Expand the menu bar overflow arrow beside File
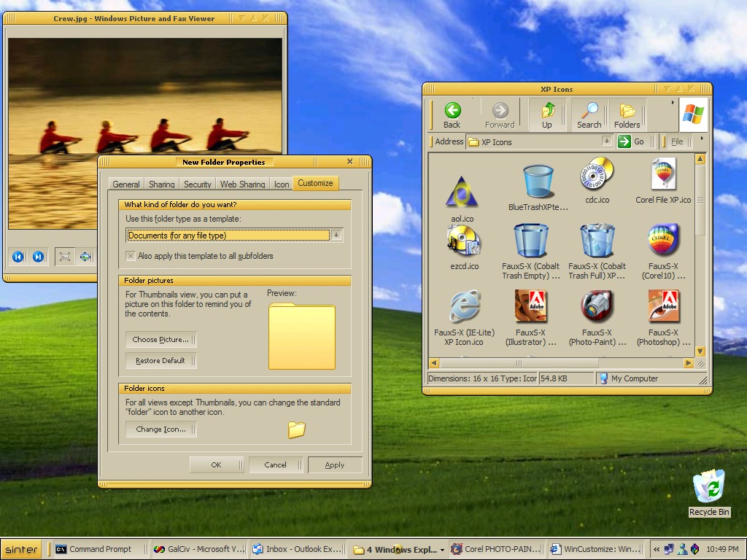This screenshot has height=560, width=747. [x=702, y=139]
